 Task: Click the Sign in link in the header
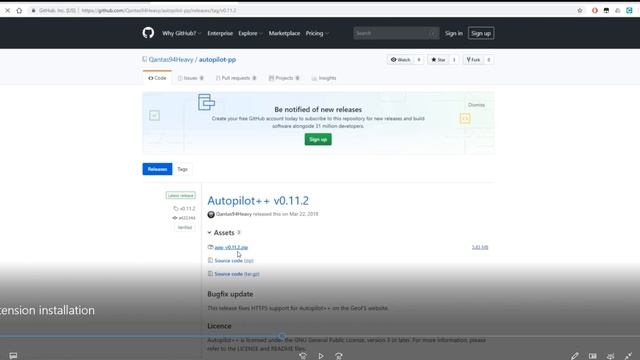point(454,33)
